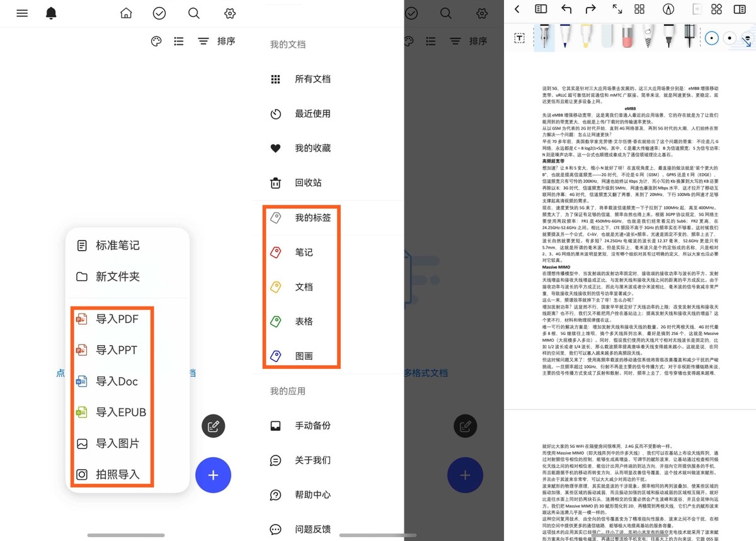This screenshot has width=756, height=541.
Task: Open the compass drawing tool
Action: [669, 9]
